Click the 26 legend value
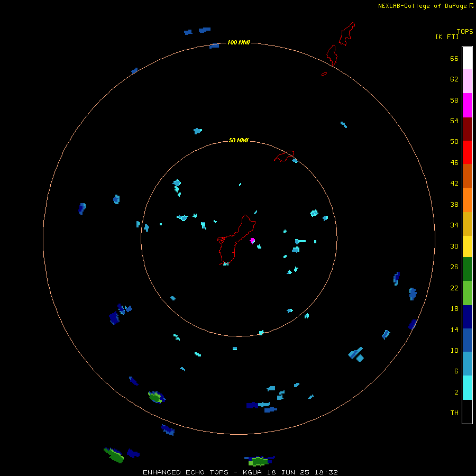This screenshot has height=476, width=476. pos(454,267)
